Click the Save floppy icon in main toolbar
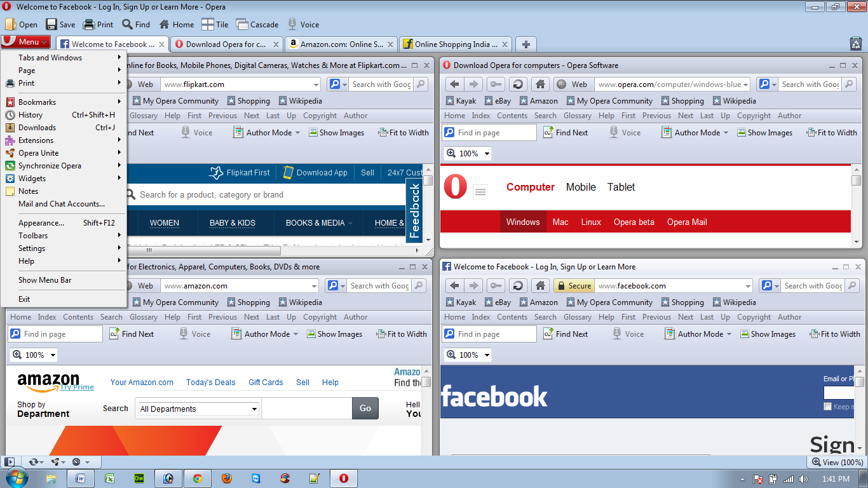This screenshot has width=868, height=488. [x=51, y=24]
